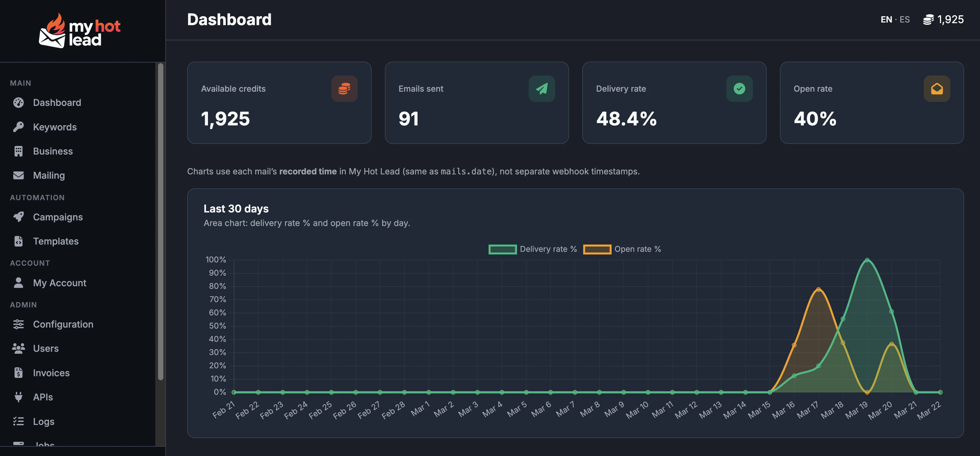The width and height of the screenshot is (980, 456).
Task: Toggle Delivery rate % series in chart legend
Action: (x=533, y=249)
